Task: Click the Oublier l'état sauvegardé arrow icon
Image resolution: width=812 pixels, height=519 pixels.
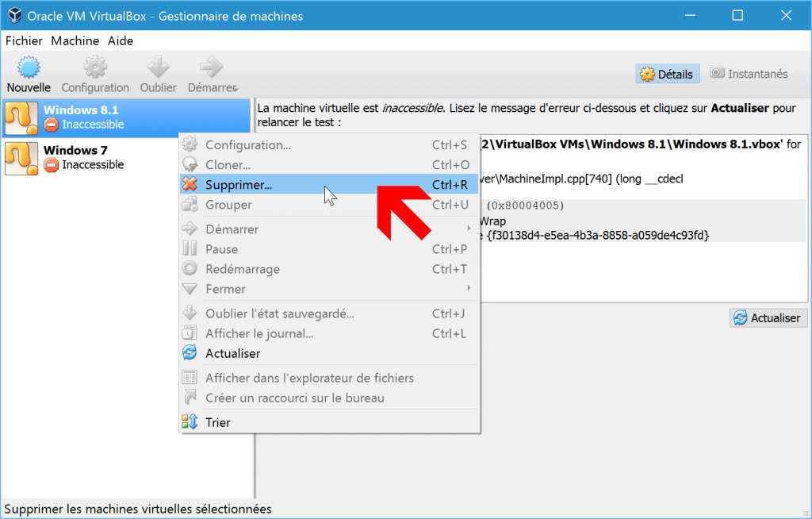Action: coord(190,312)
